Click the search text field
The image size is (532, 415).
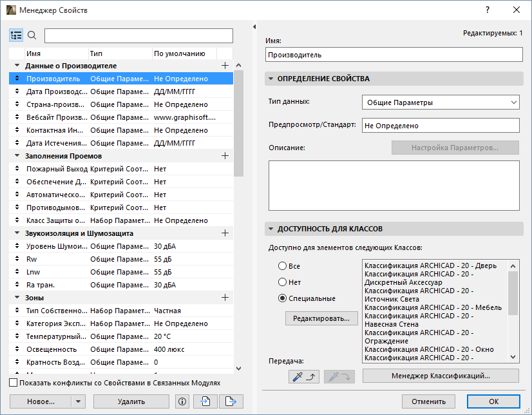pos(138,35)
